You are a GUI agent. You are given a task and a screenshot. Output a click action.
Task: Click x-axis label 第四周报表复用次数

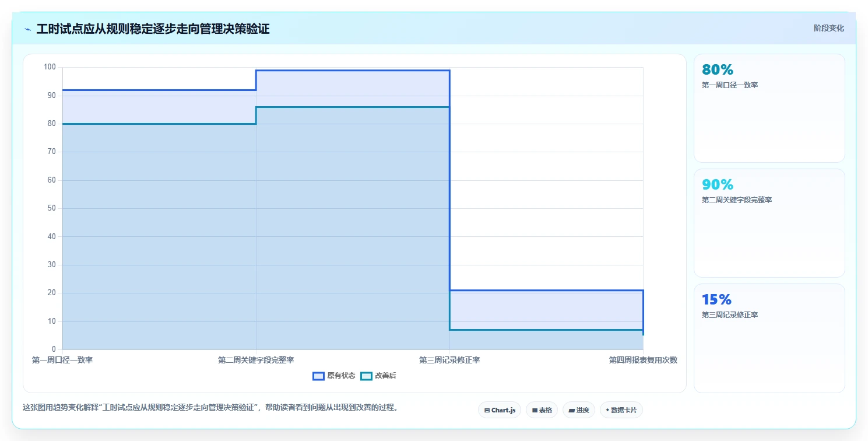(643, 360)
